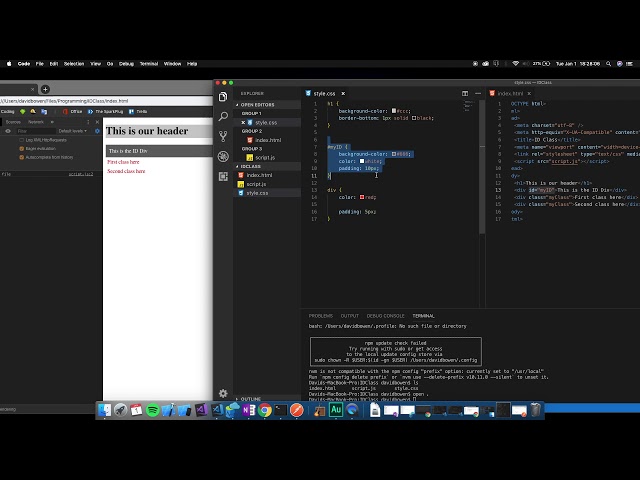
Task: Open the VS Code Manage gear menu
Action: pos(223,393)
